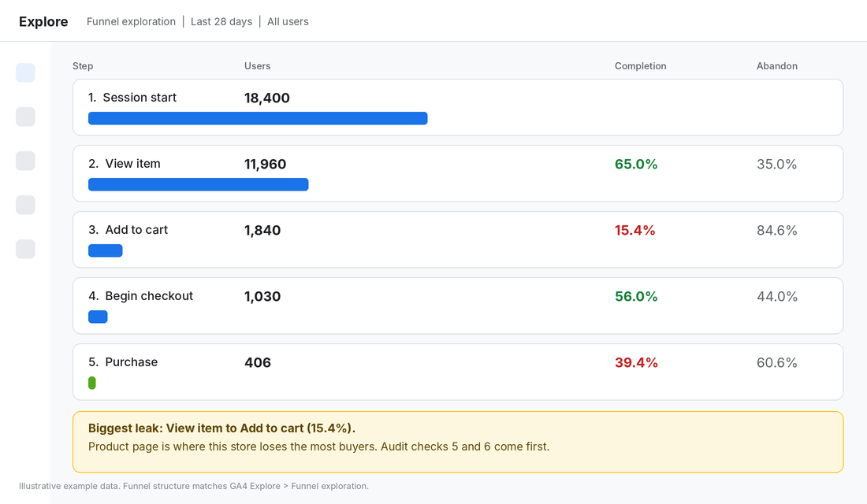Select the Begin checkout step label
The height and width of the screenshot is (504, 867).
[140, 295]
